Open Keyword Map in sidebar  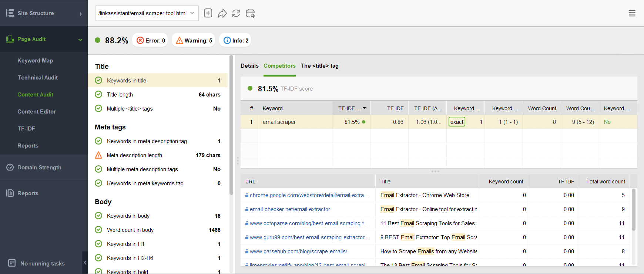click(35, 60)
